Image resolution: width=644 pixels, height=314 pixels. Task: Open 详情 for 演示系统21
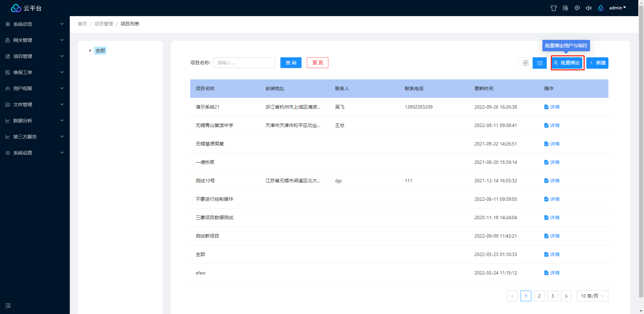click(552, 107)
